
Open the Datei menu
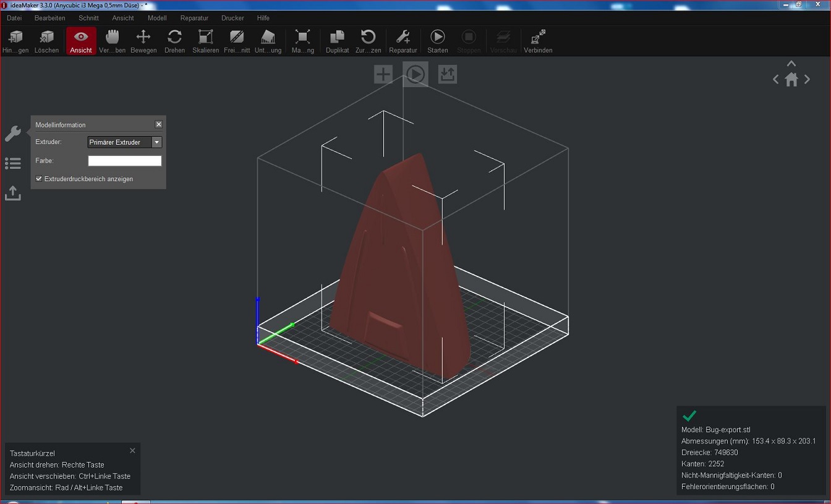14,18
